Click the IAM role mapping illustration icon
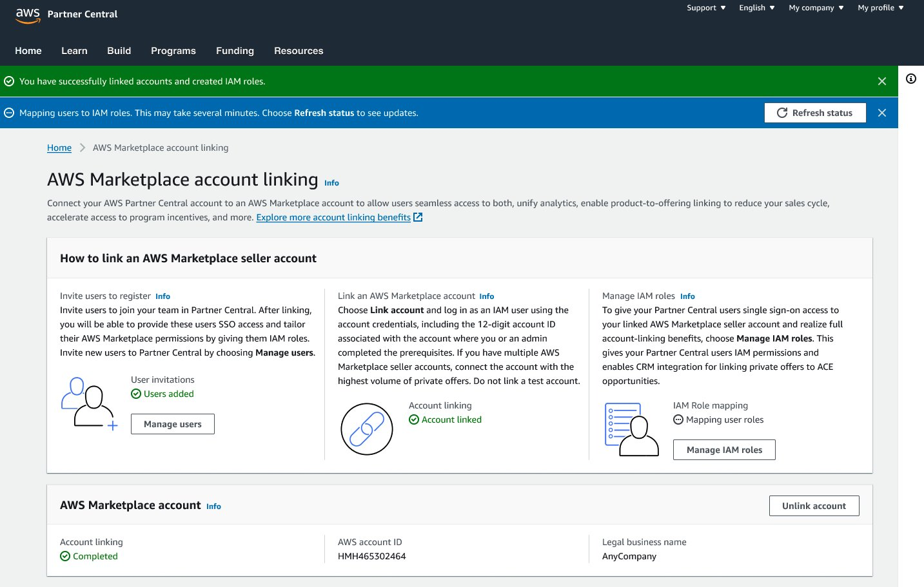Screen dimensions: 924x587 [x=631, y=429]
